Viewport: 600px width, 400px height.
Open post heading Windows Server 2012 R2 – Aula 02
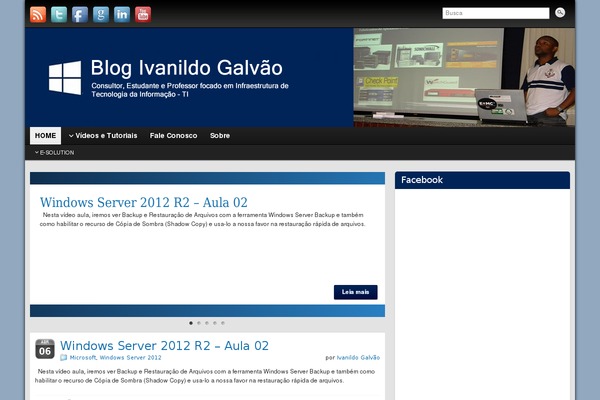point(164,346)
